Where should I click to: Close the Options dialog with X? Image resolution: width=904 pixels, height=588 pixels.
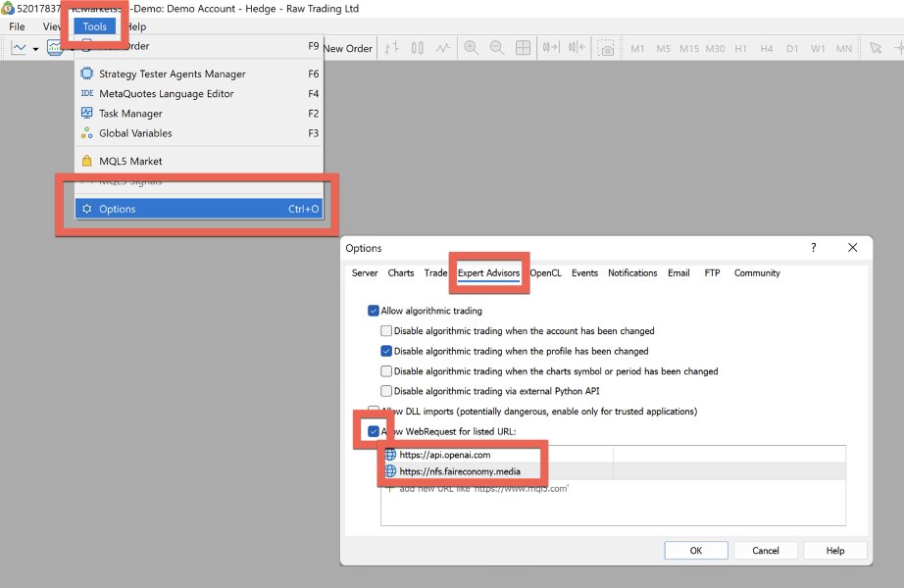point(853,247)
